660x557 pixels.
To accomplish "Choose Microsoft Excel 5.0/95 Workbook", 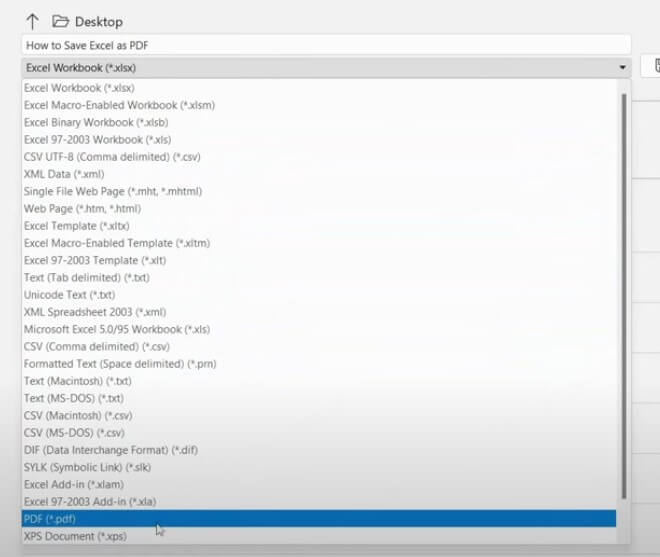I will [x=319, y=330].
